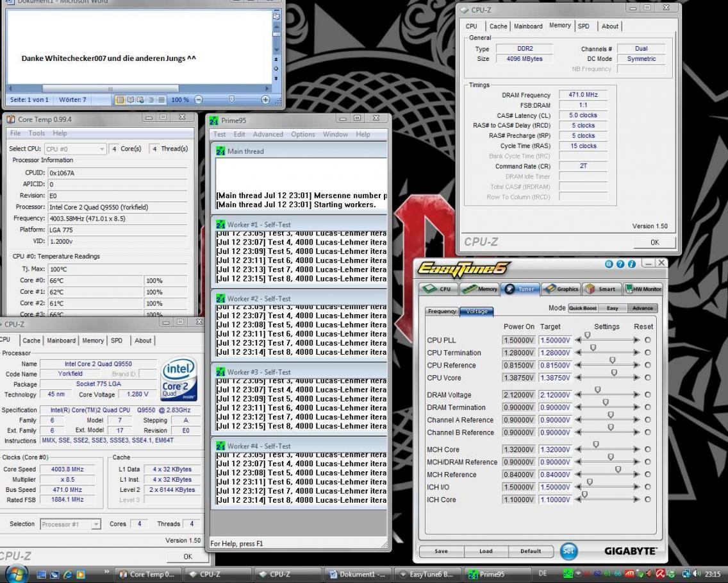Select Quick Boost mode in EasyTune6

583,308
